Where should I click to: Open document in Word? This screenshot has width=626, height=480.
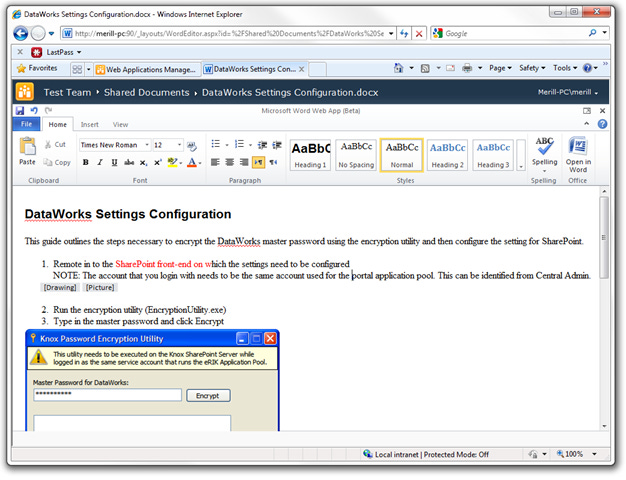point(578,155)
